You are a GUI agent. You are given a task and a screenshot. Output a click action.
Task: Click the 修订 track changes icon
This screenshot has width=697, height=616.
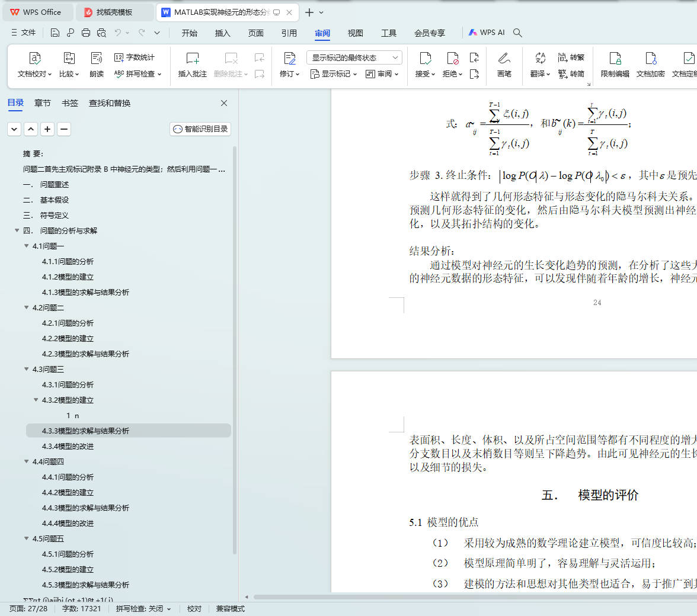[289, 59]
